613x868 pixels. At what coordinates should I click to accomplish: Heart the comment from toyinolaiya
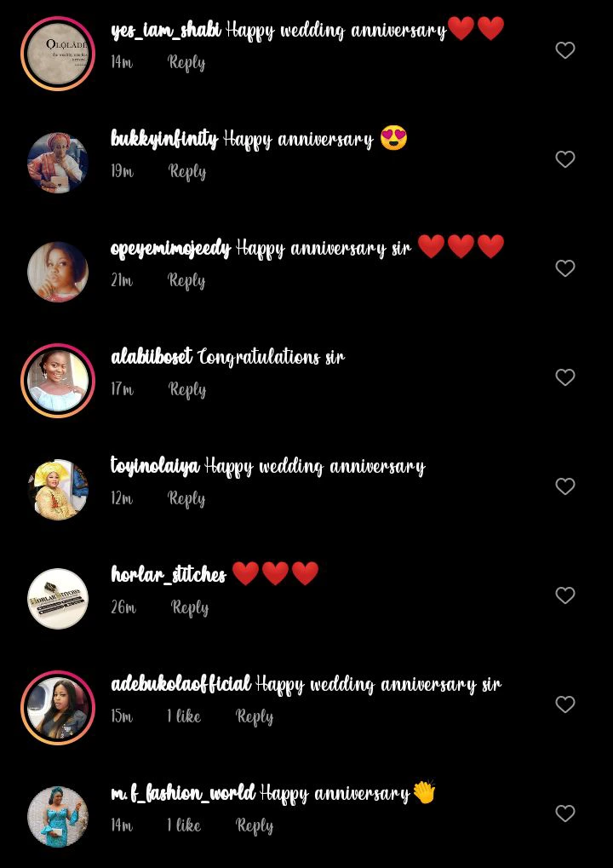pos(564,486)
